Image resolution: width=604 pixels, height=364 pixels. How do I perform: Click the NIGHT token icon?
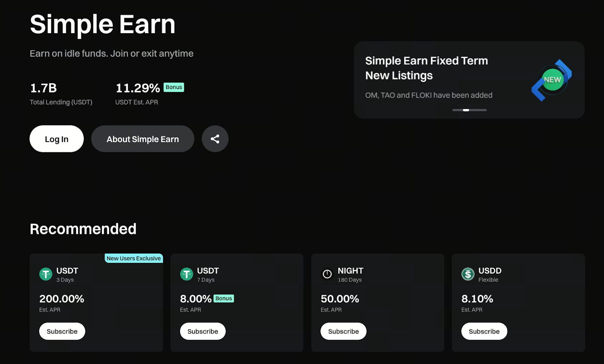click(x=327, y=274)
